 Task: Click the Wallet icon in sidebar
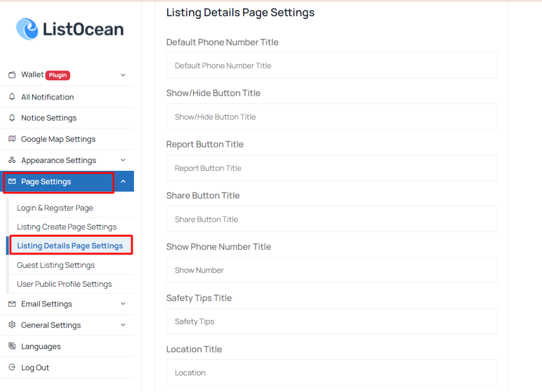click(x=12, y=75)
